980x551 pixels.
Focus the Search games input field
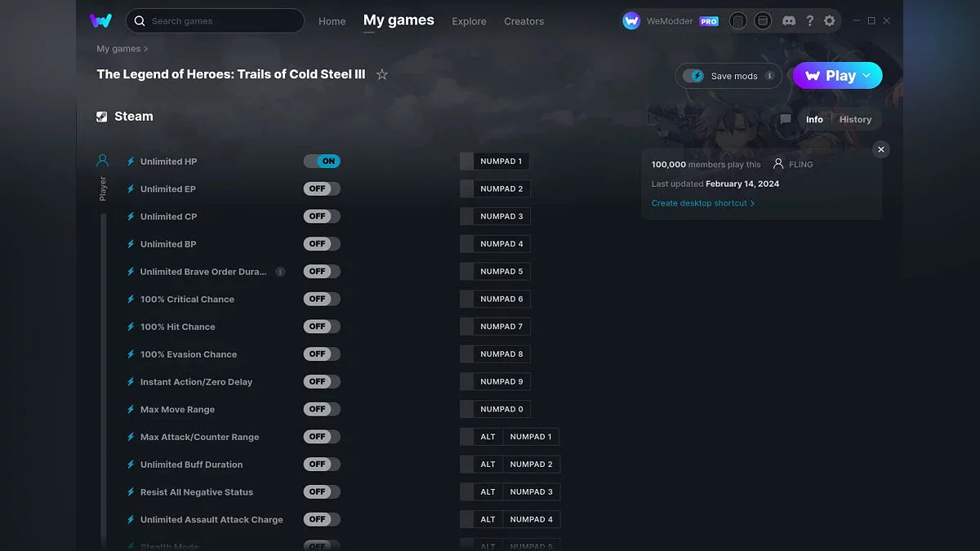click(215, 21)
